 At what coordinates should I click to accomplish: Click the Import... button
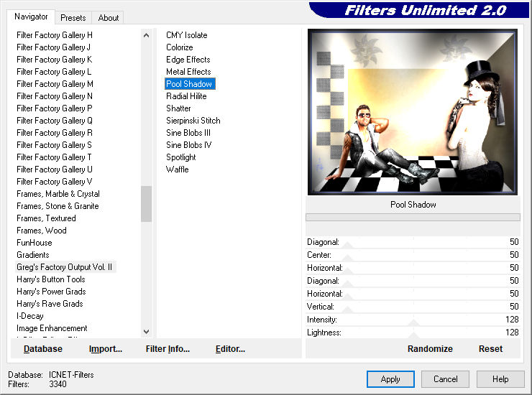coord(106,348)
